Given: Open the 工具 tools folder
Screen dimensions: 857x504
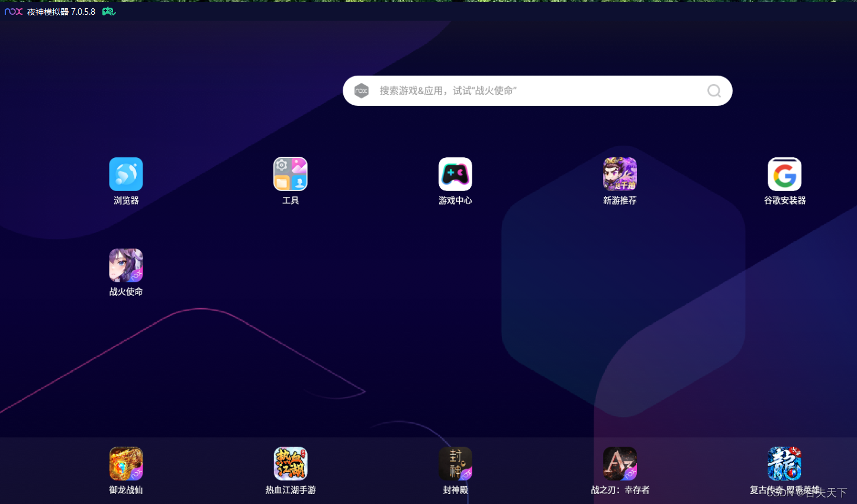Looking at the screenshot, I should 291,174.
